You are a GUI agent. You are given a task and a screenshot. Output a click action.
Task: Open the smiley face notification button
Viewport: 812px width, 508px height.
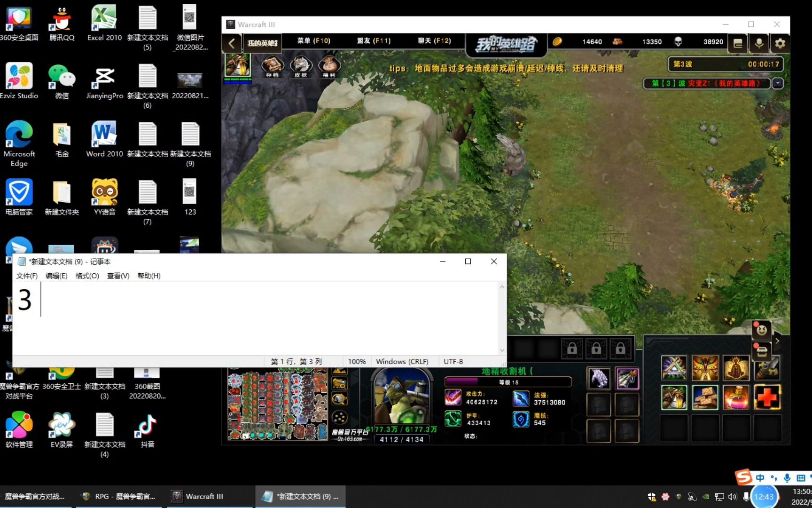coord(762,330)
